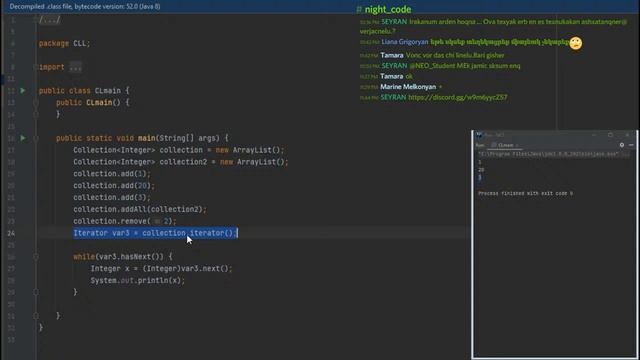The width and height of the screenshot is (640, 360).
Task: Run the CLmain class from the gutter
Action: pos(23,90)
